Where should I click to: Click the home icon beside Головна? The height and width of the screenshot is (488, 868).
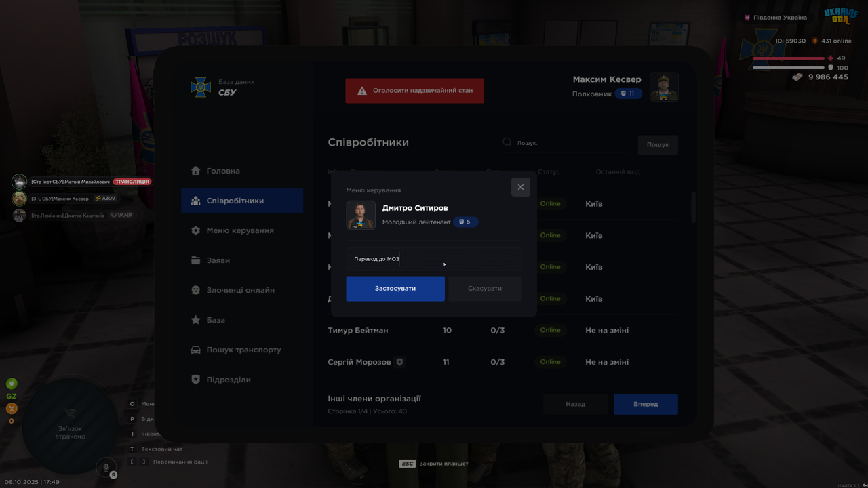[x=196, y=171]
